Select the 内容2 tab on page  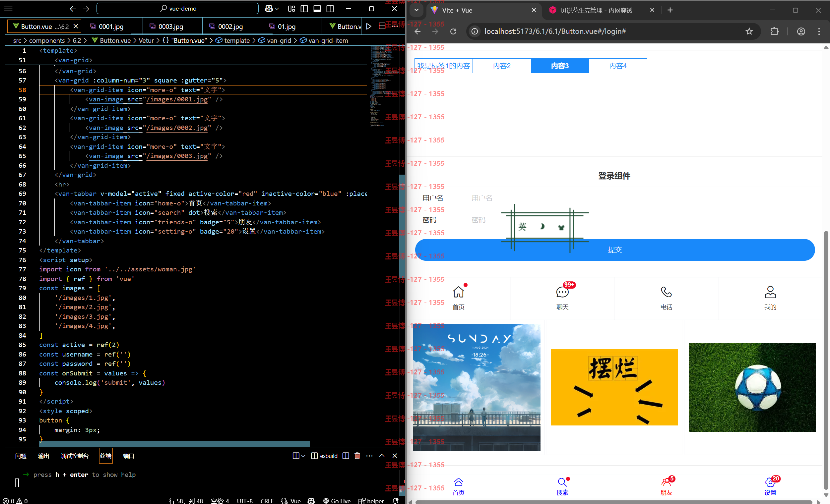(502, 66)
